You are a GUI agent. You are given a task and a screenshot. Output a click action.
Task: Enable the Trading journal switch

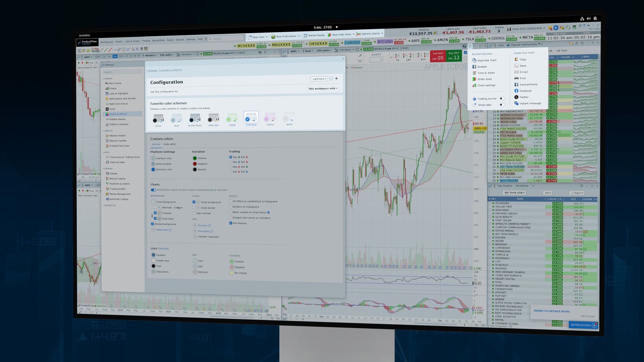502,99
